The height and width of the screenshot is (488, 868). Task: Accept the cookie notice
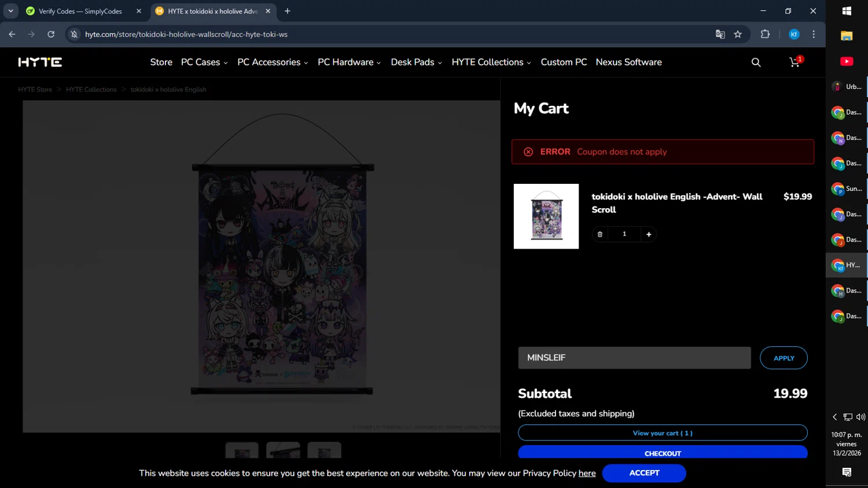click(644, 473)
